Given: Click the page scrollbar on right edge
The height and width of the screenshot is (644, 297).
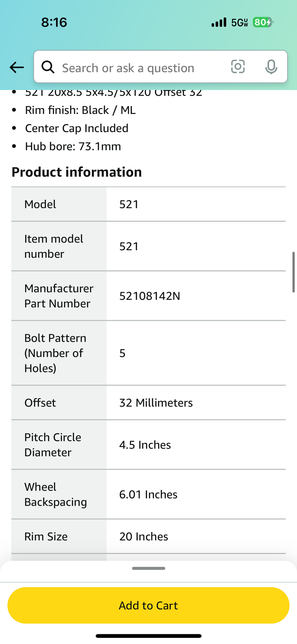Looking at the screenshot, I should pyautogui.click(x=293, y=272).
